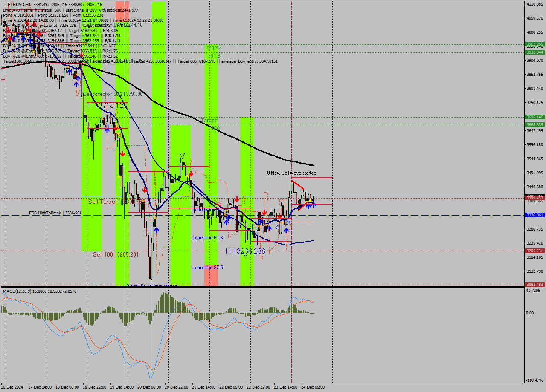This screenshot has width=546, height=392.
Task: Click the 3544.865 price axis value
Action: pos(535,159)
